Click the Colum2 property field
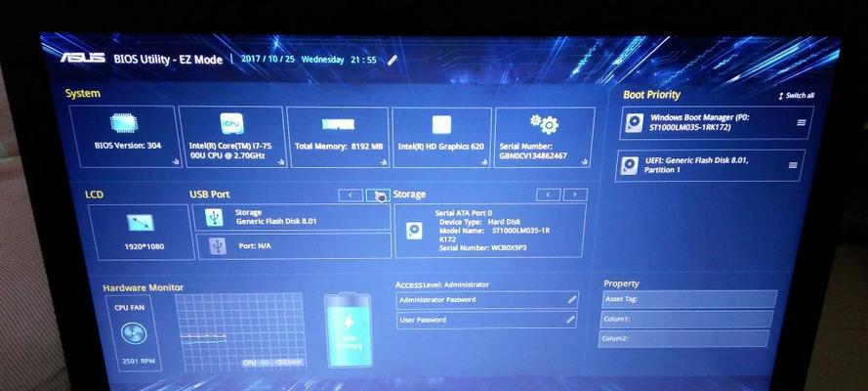Image resolution: width=868 pixels, height=391 pixels. (683, 338)
